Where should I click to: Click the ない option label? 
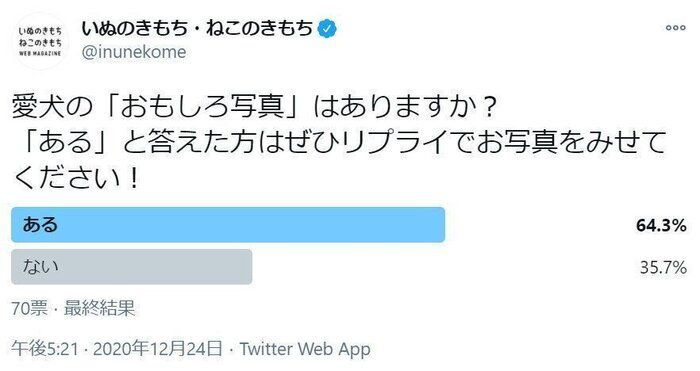40,267
